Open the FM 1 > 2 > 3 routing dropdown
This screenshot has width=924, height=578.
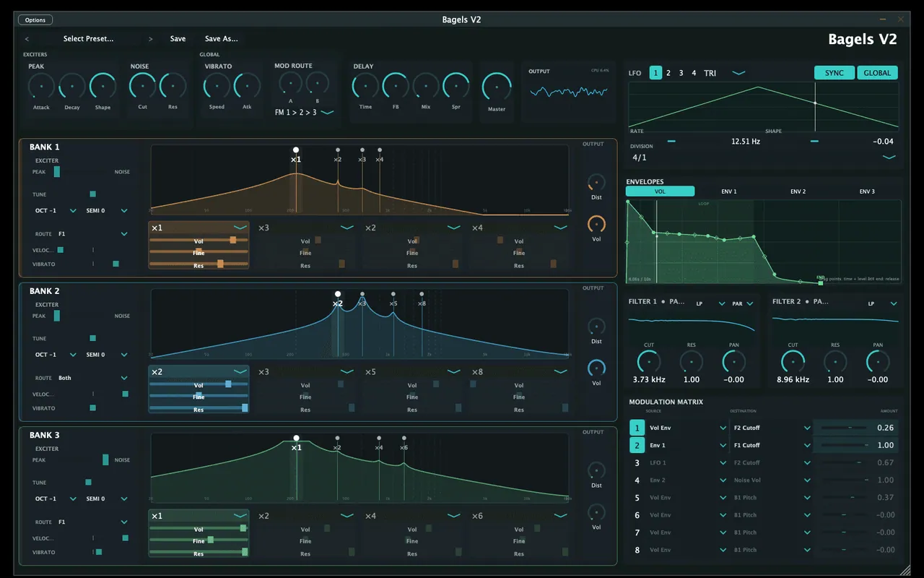coord(304,113)
